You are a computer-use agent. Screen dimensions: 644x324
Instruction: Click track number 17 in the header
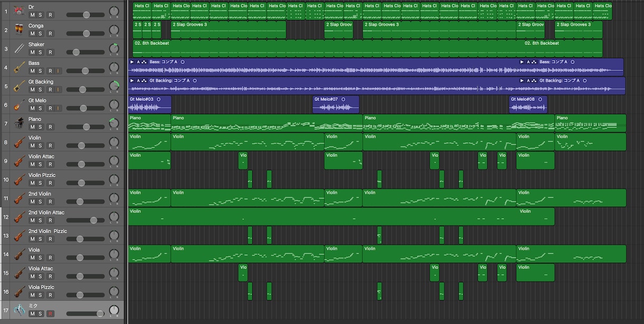click(x=6, y=310)
